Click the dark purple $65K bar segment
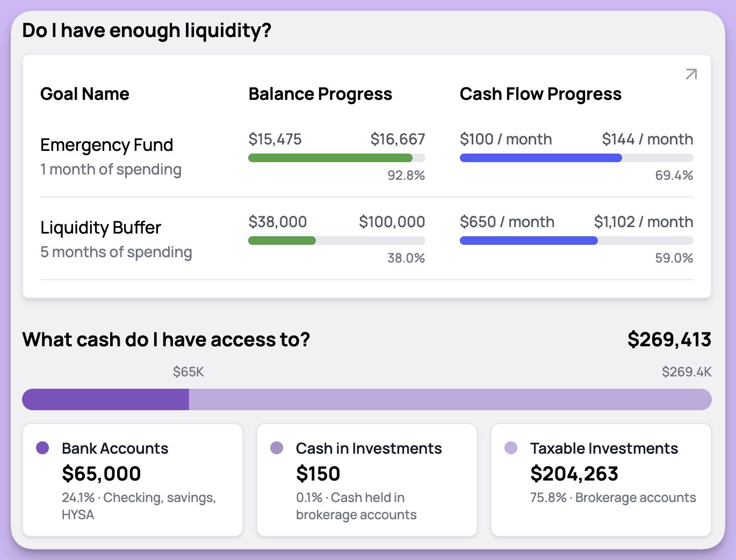 [x=105, y=399]
